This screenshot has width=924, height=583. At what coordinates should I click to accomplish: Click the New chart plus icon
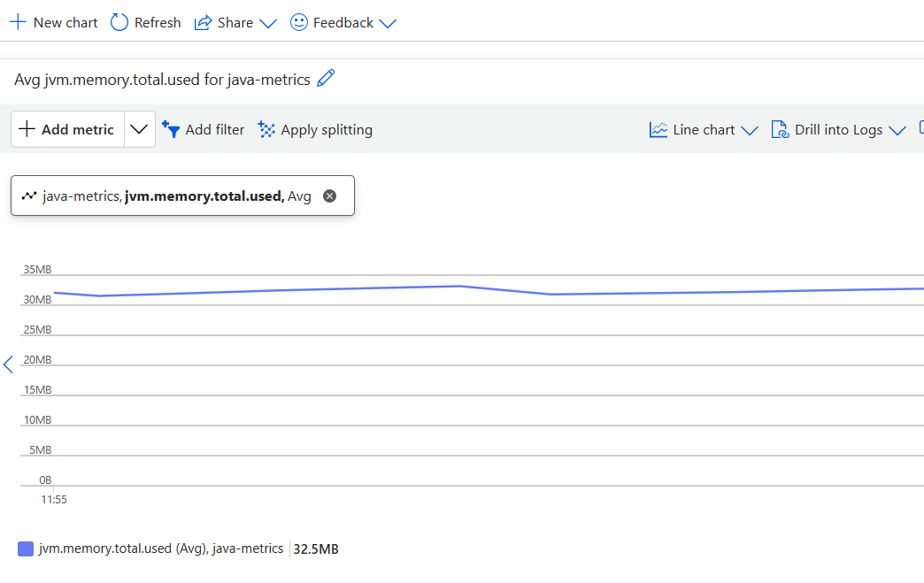[18, 23]
